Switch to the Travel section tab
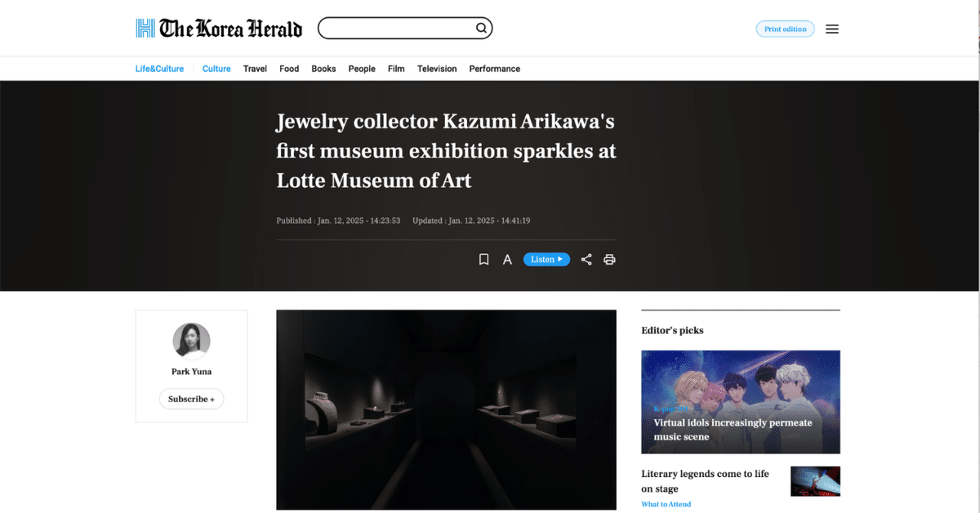 255,69
